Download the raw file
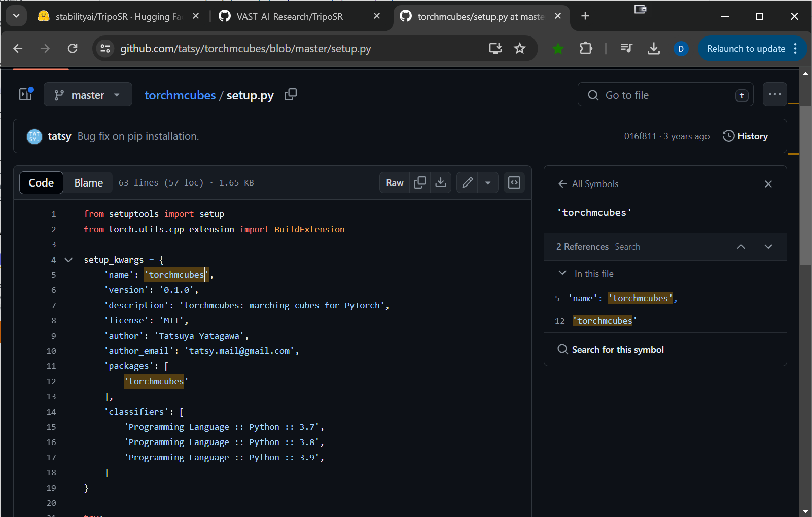 pyautogui.click(x=441, y=182)
